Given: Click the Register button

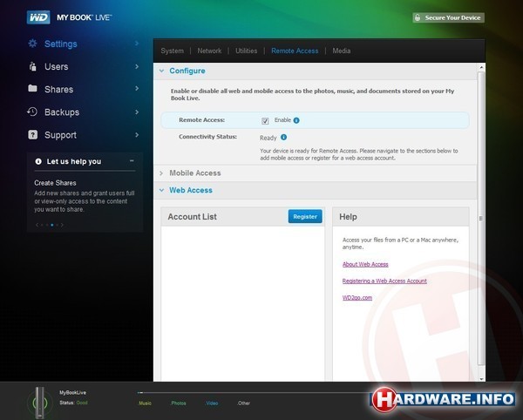Looking at the screenshot, I should click(305, 216).
